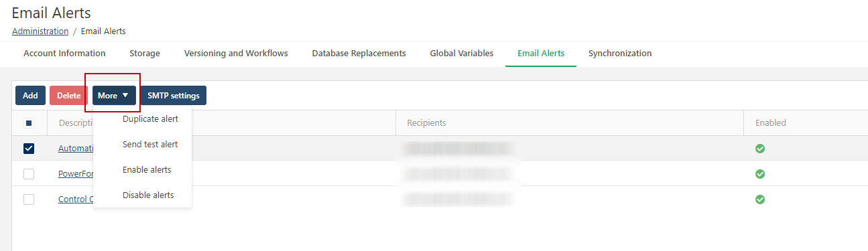Collapse the More dropdown button
The image size is (868, 251).
114,96
